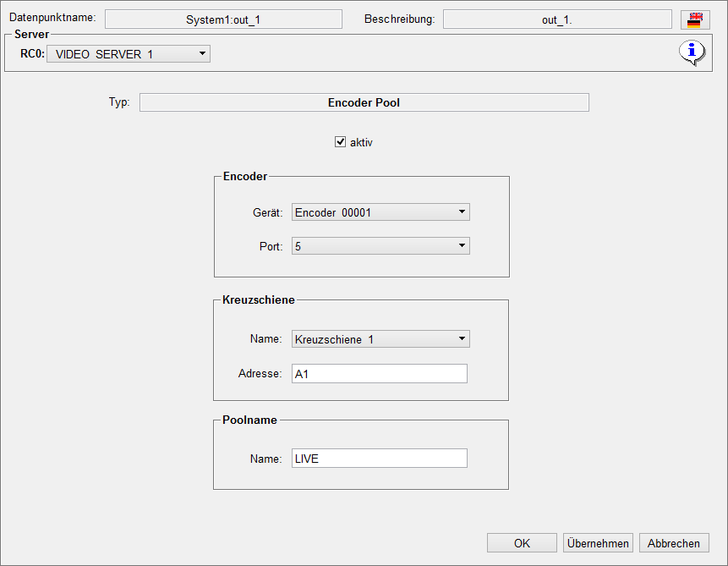Click the Typ field Encoder Pool
The image size is (728, 566).
click(x=364, y=102)
